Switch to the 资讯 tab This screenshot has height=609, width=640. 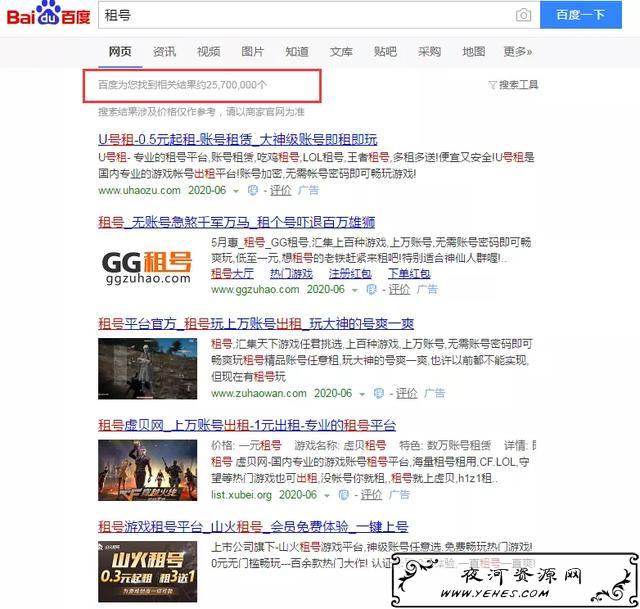pos(164,51)
